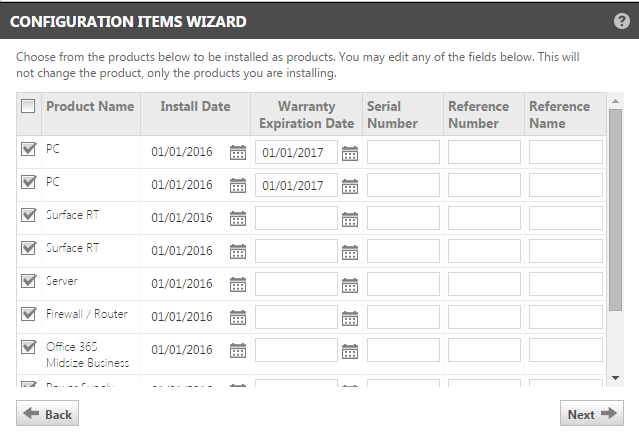Screen dimensions: 639x438
Task: Open warranty calendar for second PC row
Action: (x=350, y=186)
